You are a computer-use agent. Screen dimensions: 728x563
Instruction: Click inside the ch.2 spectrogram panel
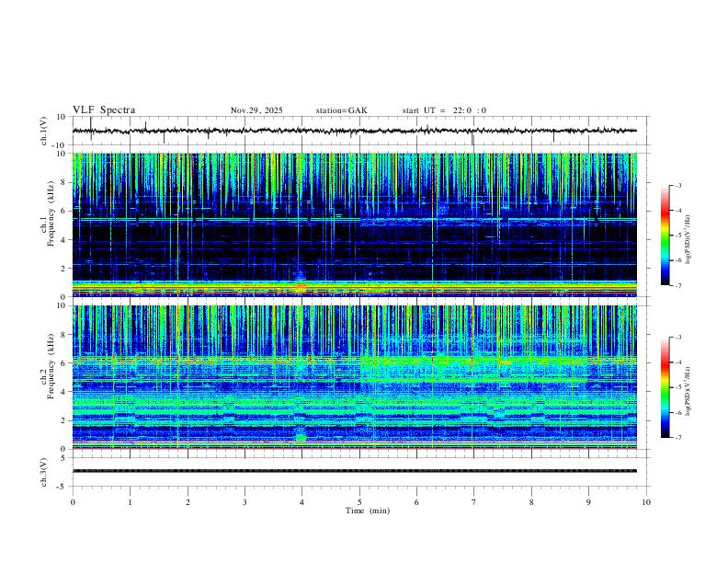point(354,377)
